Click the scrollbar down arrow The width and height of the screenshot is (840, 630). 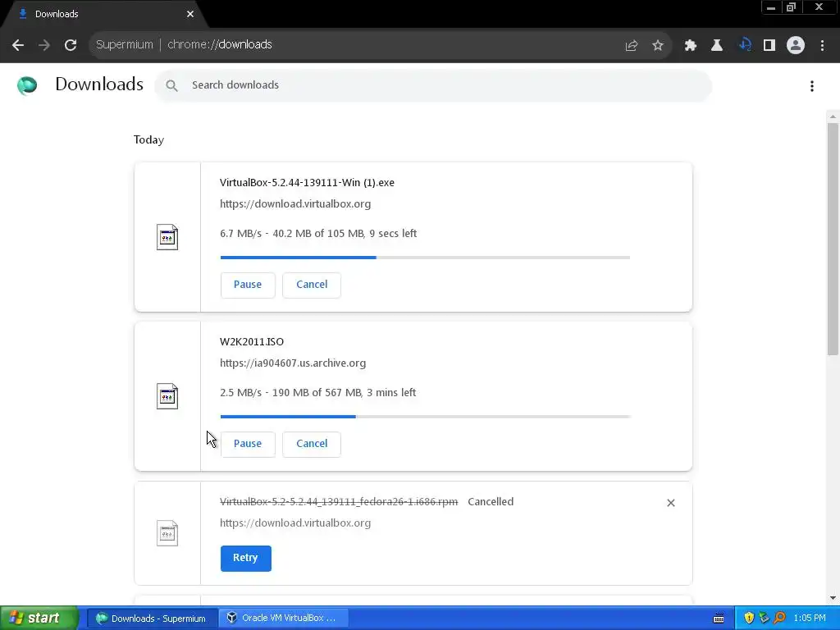coord(833,598)
